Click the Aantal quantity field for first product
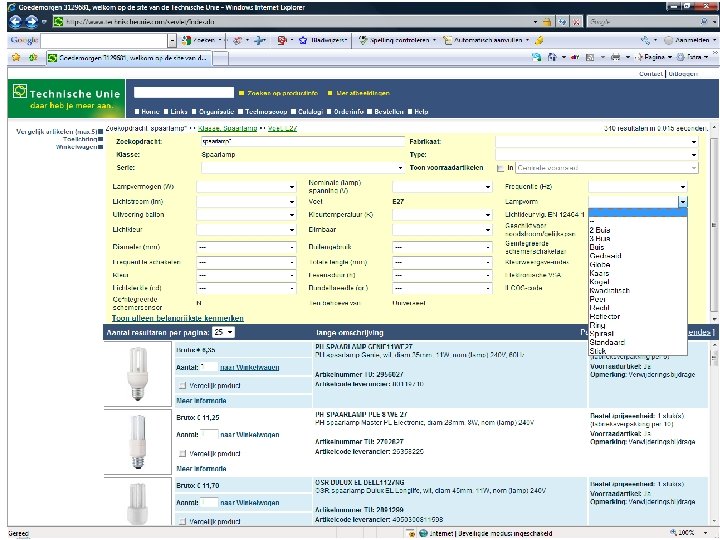The height and width of the screenshot is (540, 720). point(209,367)
